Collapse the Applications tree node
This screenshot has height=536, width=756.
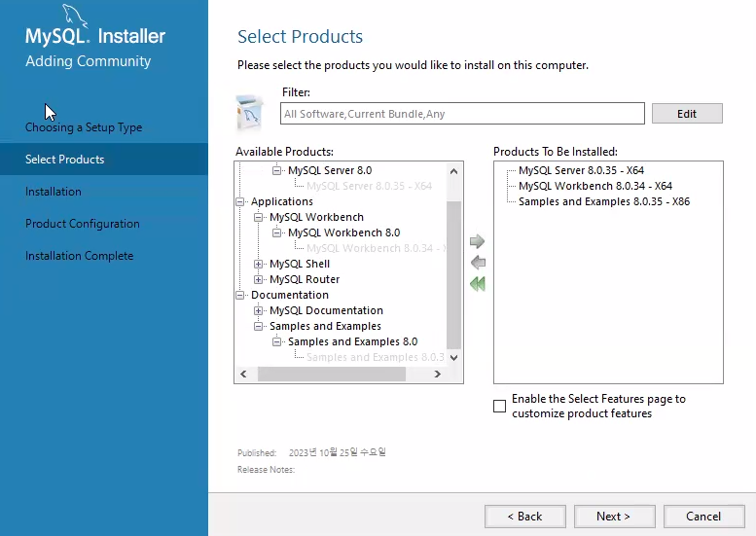[x=239, y=201]
